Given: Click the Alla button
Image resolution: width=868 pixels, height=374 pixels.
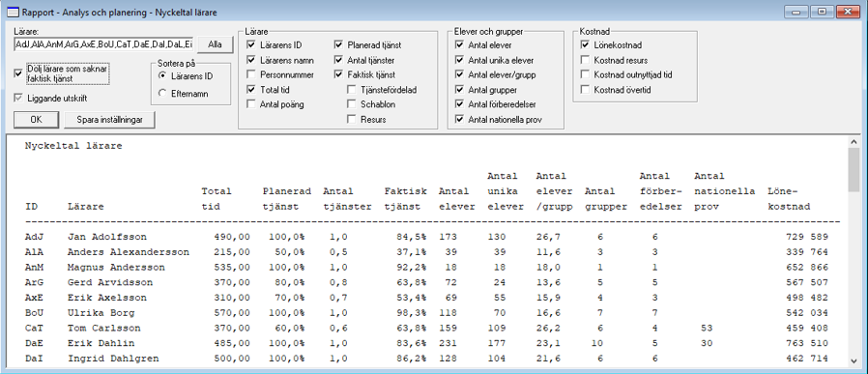Looking at the screenshot, I should (x=216, y=44).
